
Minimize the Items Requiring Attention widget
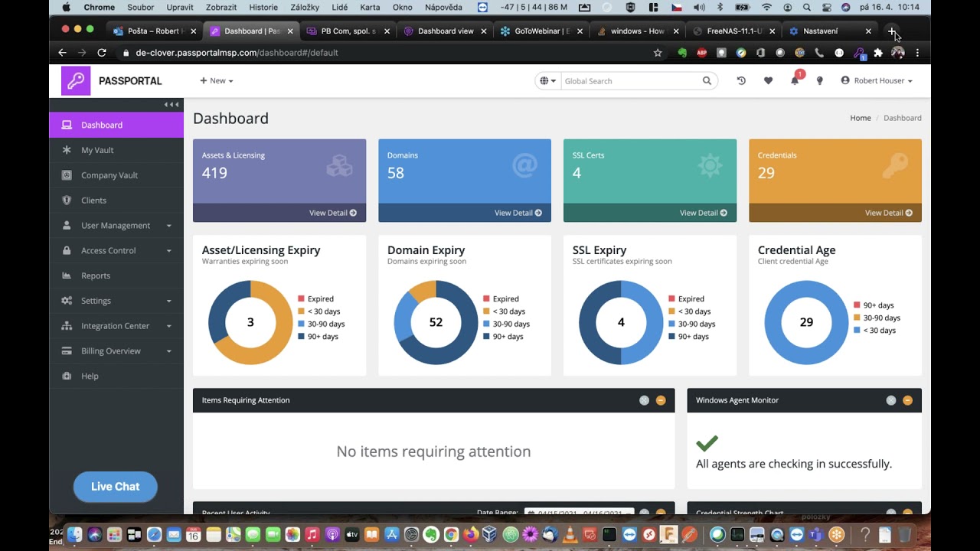click(661, 400)
